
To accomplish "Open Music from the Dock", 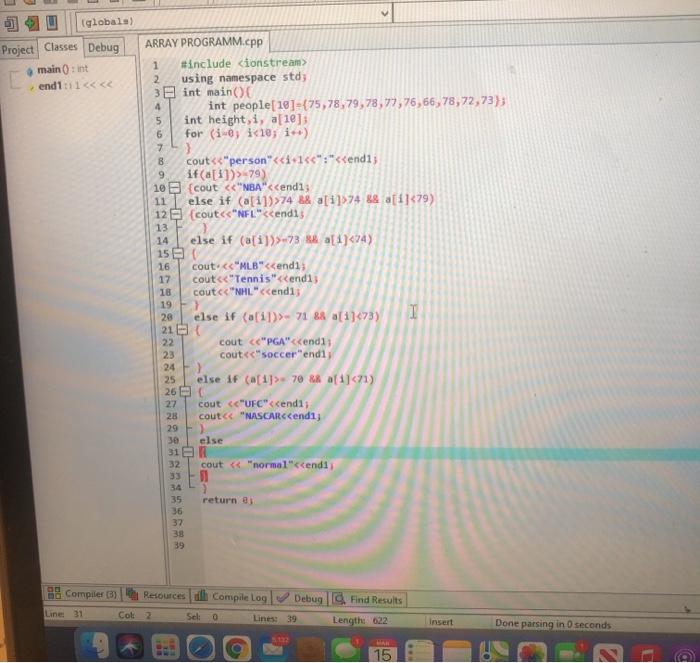I will click(646, 654).
